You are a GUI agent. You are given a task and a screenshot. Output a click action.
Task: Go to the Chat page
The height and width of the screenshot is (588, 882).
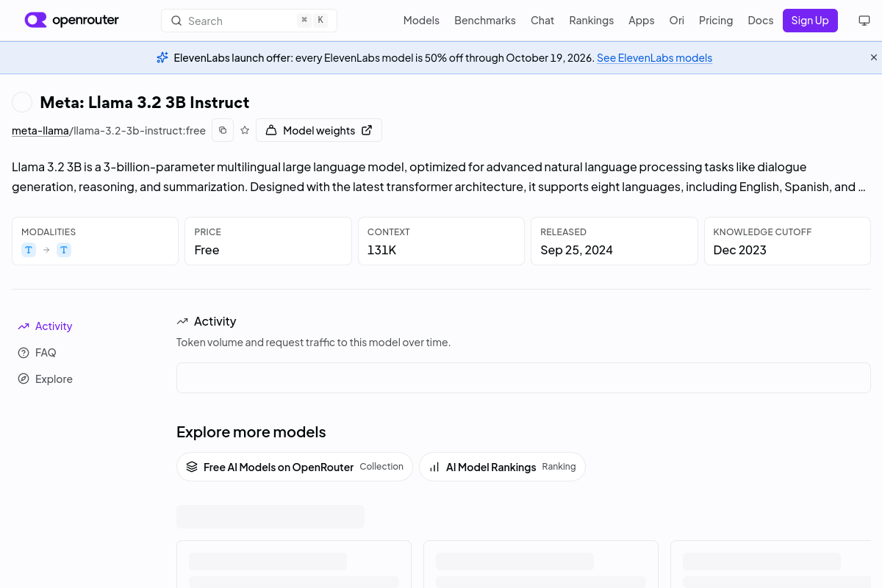(x=542, y=21)
